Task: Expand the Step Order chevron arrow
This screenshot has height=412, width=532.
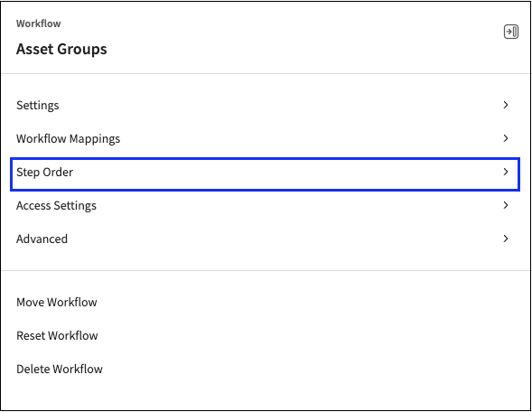Action: [506, 172]
